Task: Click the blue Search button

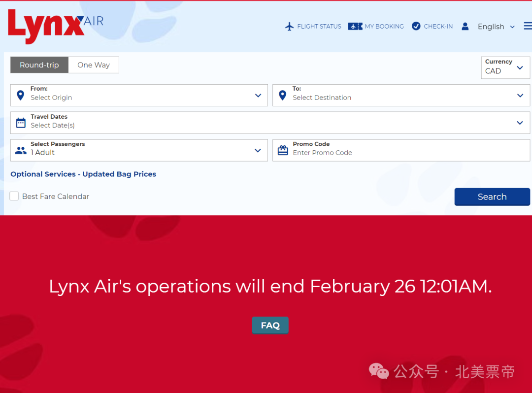Action: [x=492, y=196]
